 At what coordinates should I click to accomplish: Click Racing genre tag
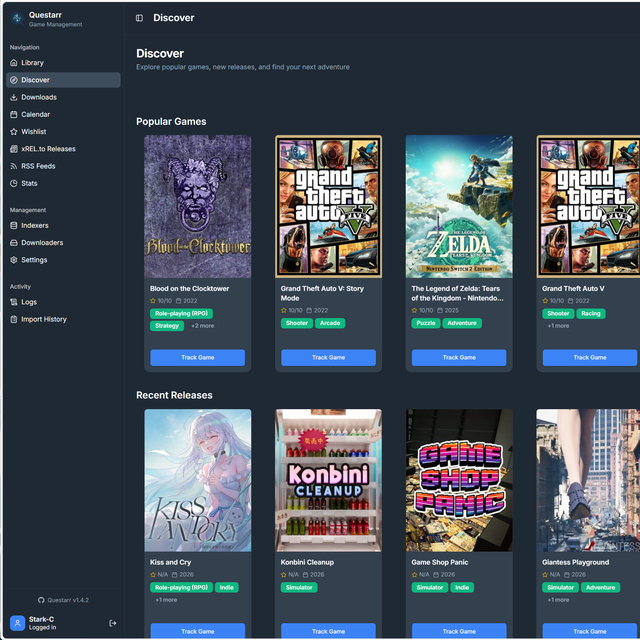click(591, 313)
